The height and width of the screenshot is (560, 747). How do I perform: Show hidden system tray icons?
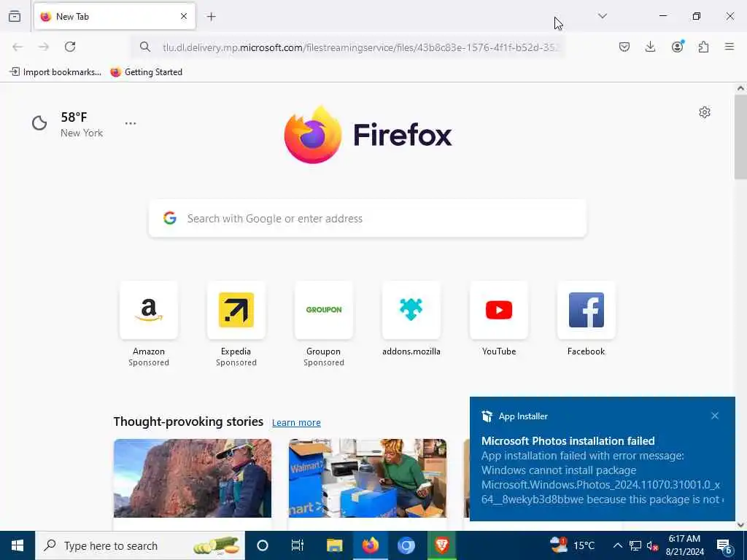(617, 545)
